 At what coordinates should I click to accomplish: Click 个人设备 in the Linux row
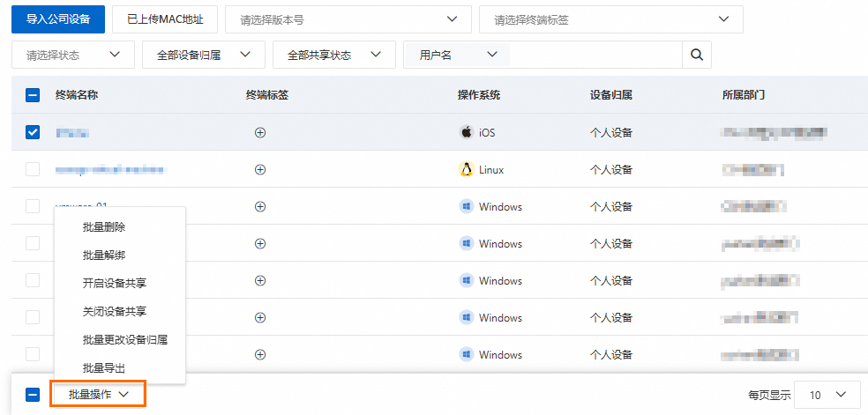(x=611, y=170)
